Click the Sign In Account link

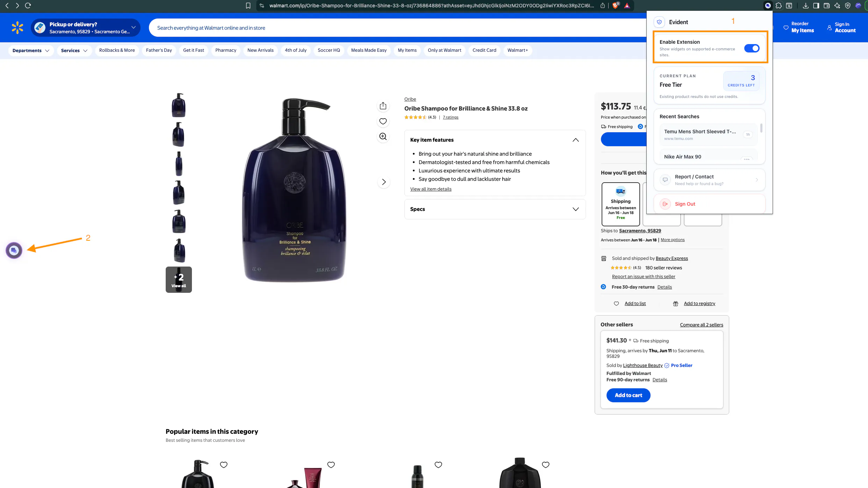click(x=841, y=27)
